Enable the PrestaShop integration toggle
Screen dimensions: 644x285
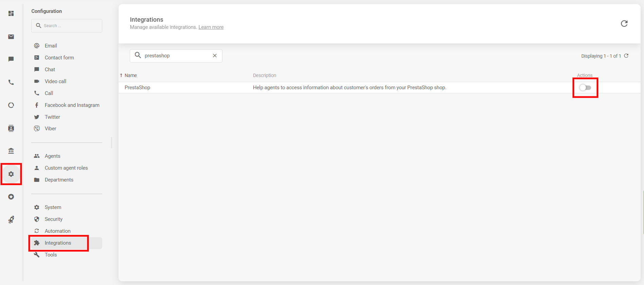tap(585, 88)
